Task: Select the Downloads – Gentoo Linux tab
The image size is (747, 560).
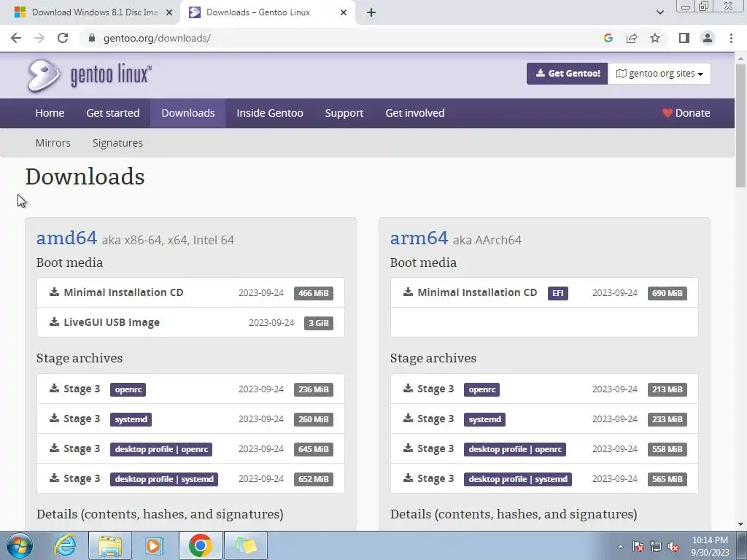Action: tap(267, 12)
